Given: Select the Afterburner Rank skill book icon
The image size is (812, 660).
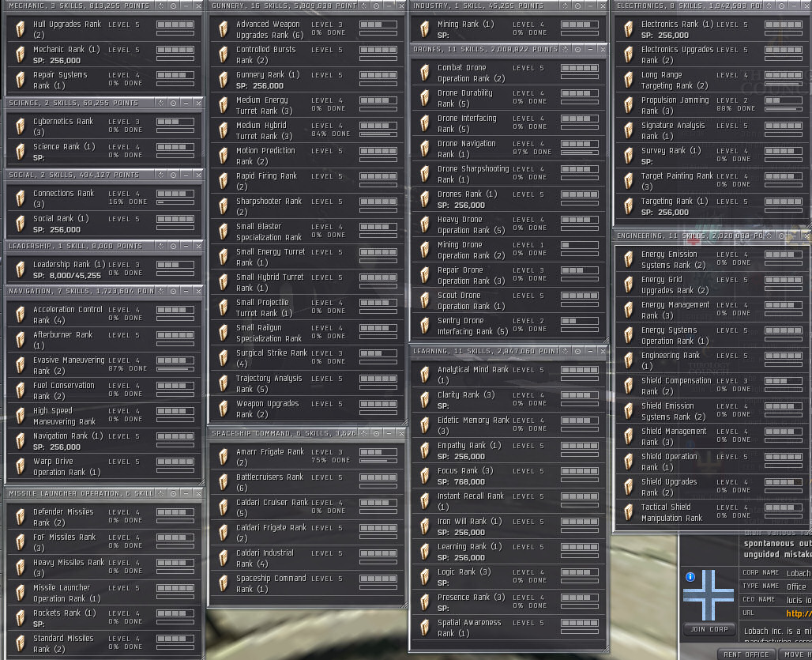Looking at the screenshot, I should pos(21,340).
